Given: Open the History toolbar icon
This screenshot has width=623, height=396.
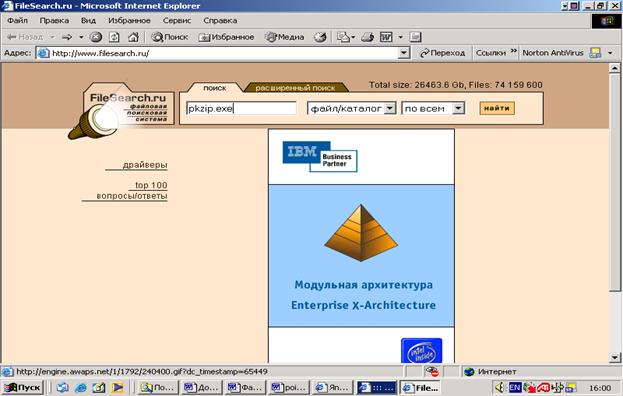Looking at the screenshot, I should coord(320,37).
